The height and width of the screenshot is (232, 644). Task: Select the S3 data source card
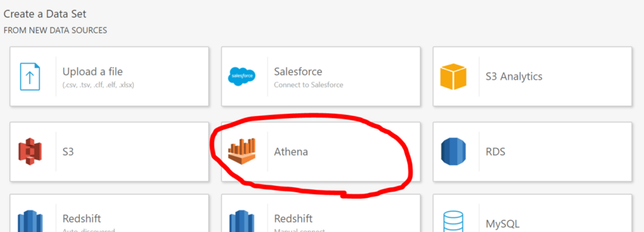(x=109, y=152)
